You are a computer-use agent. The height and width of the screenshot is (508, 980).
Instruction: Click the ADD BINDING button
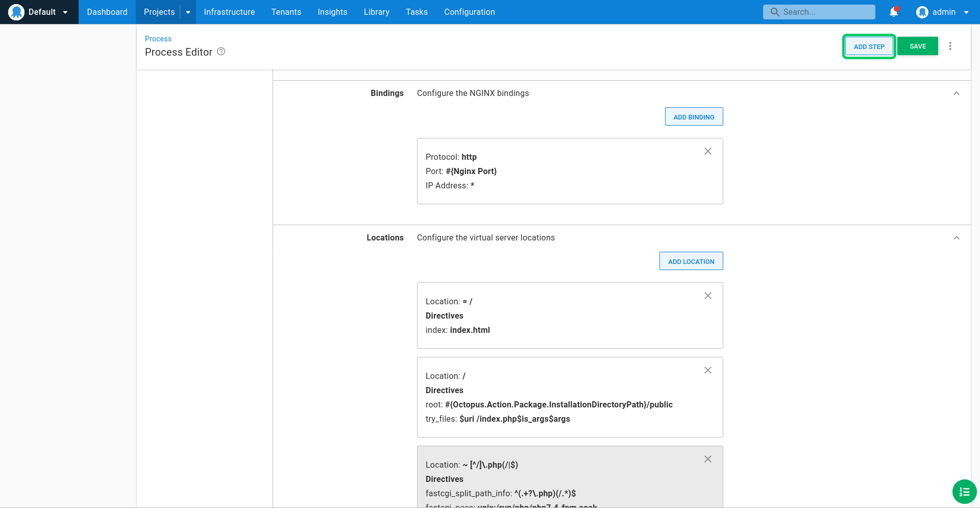click(694, 116)
